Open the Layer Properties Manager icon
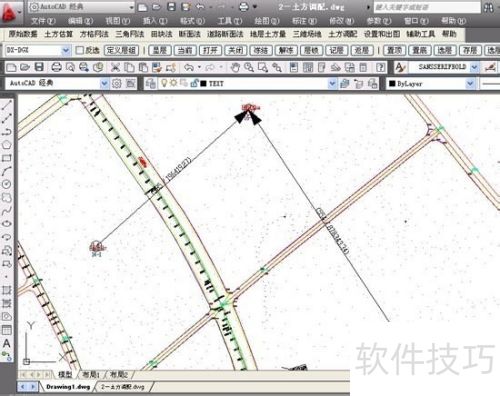The width and height of the screenshot is (500, 396). click(x=151, y=83)
